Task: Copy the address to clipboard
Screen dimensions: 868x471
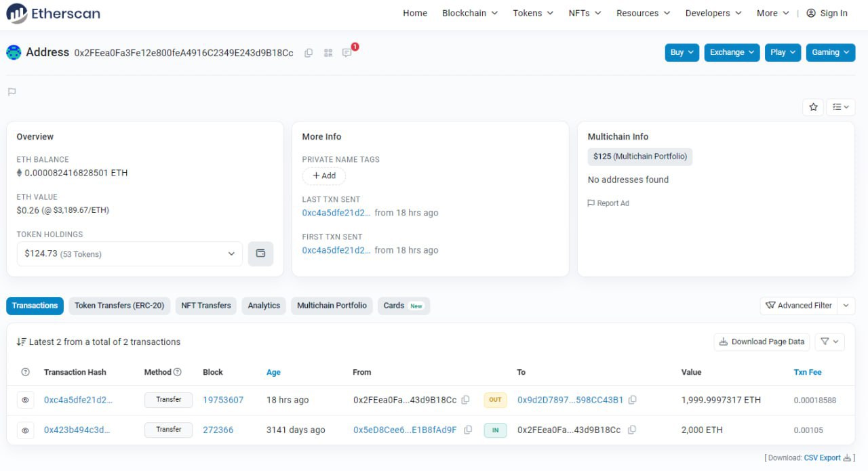Action: (x=309, y=53)
